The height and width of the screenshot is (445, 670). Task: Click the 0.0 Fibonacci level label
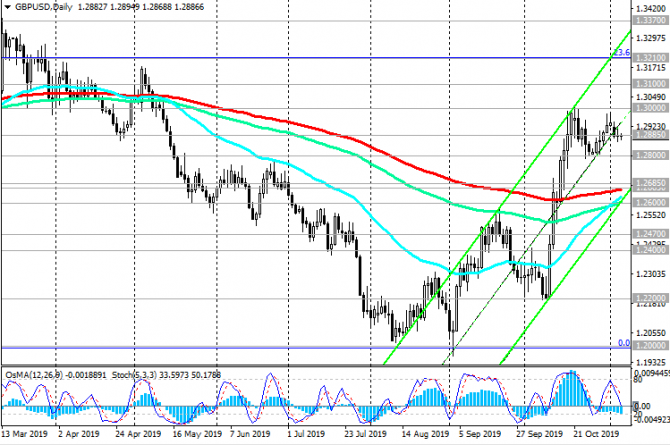[x=624, y=343]
